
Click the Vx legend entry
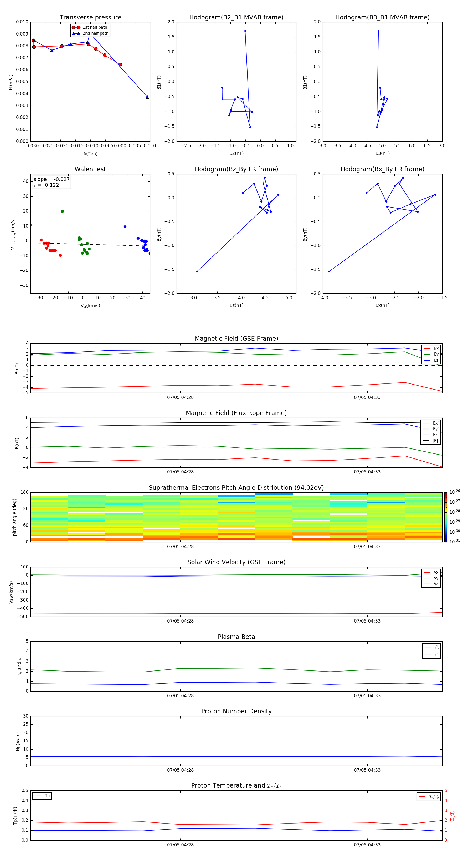[431, 572]
